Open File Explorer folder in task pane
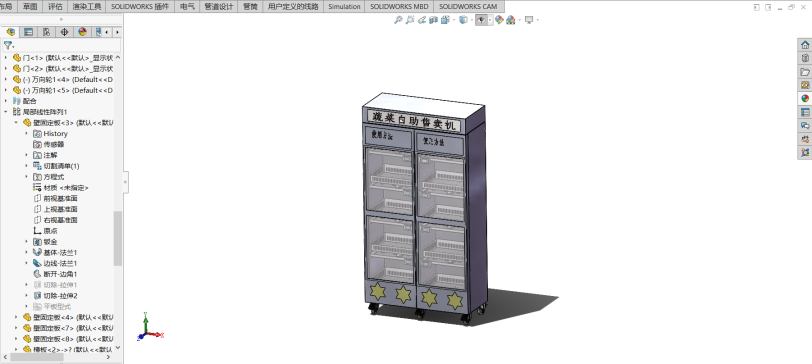Viewport: 812px width, 364px height. point(805,72)
